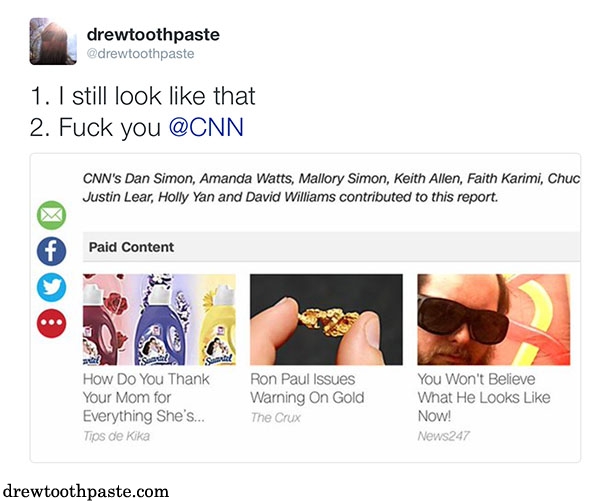
Task: Open the detergent bottles ad thumbnail
Action: pyautogui.click(x=159, y=319)
